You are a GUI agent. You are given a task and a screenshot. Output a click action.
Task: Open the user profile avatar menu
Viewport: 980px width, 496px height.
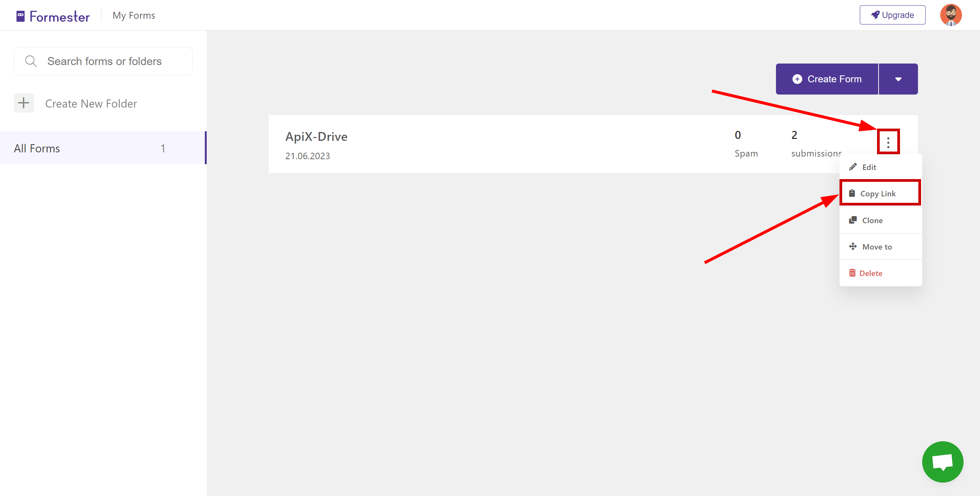951,15
